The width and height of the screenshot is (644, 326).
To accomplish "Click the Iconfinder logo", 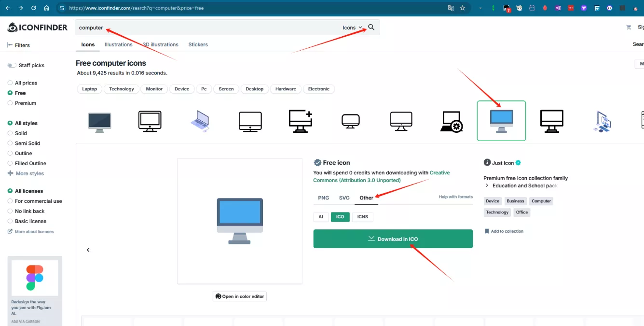I will [38, 28].
